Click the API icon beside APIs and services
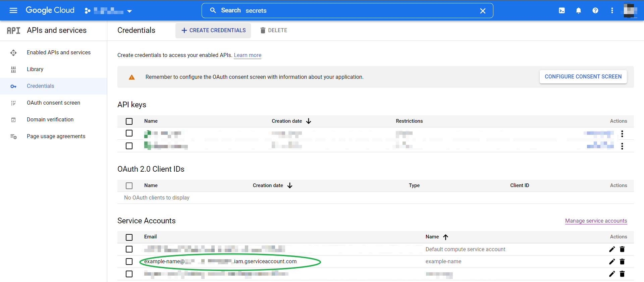Viewport: 644px width, 282px height. click(x=13, y=31)
